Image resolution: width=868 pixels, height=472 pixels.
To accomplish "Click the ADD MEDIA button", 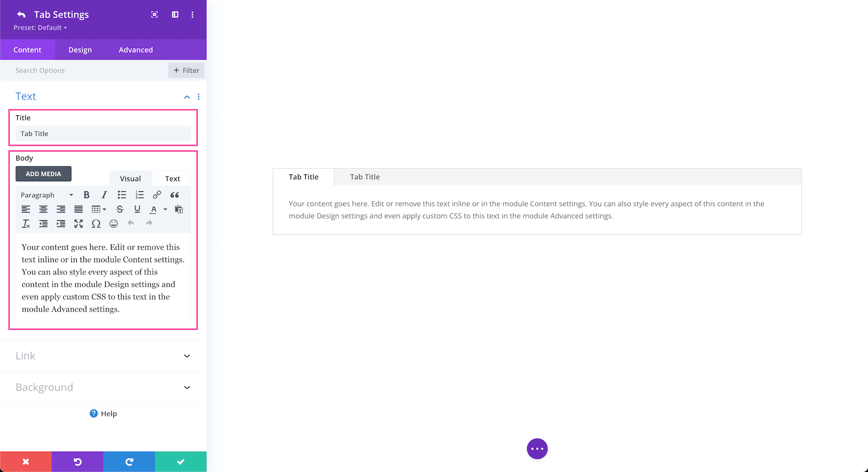I will pos(43,174).
